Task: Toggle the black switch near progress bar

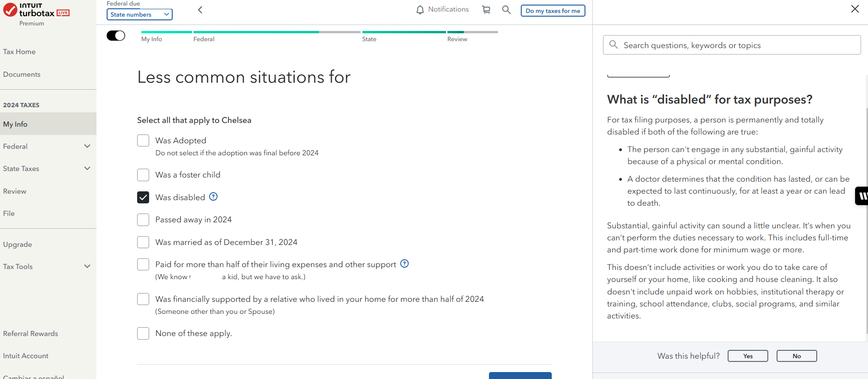Action: click(116, 36)
